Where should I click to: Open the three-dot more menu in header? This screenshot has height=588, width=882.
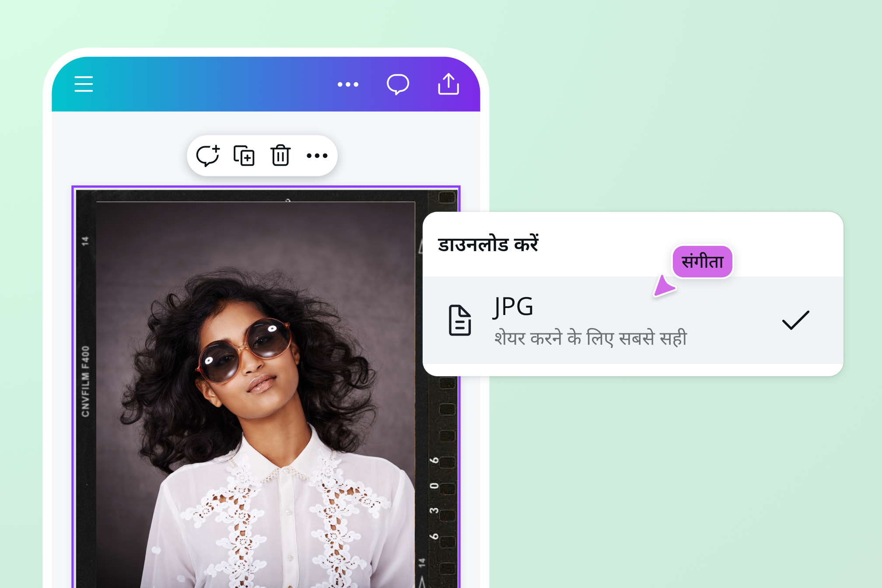[348, 84]
